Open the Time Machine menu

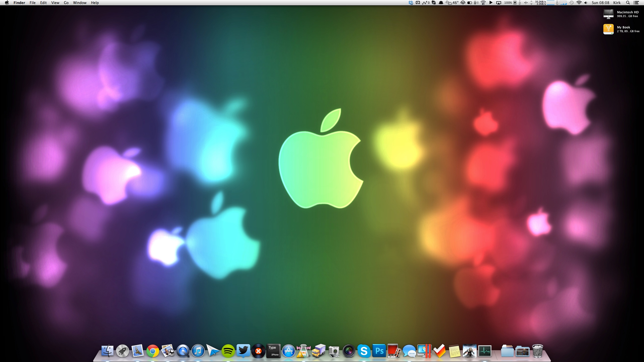(x=572, y=3)
